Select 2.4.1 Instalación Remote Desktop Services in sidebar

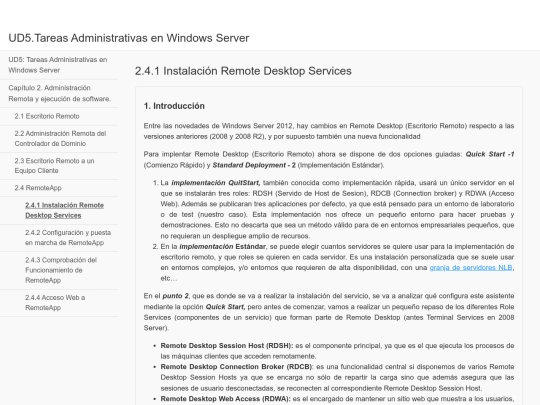(x=64, y=210)
